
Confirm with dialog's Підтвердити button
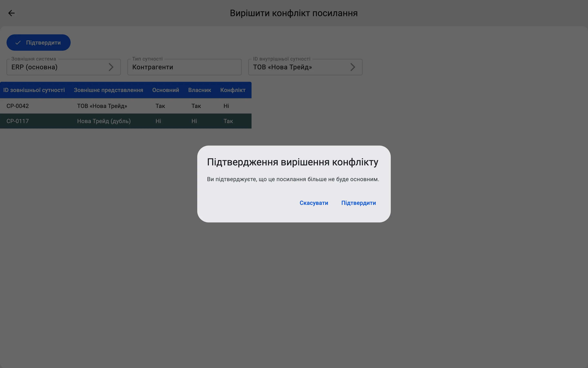pyautogui.click(x=358, y=203)
